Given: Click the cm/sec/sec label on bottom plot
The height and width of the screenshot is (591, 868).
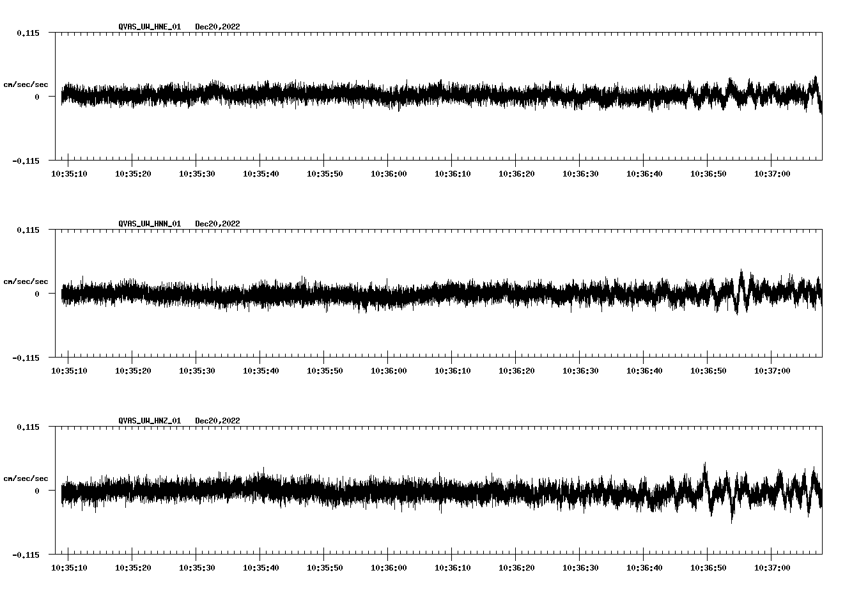Looking at the screenshot, I should [x=26, y=478].
